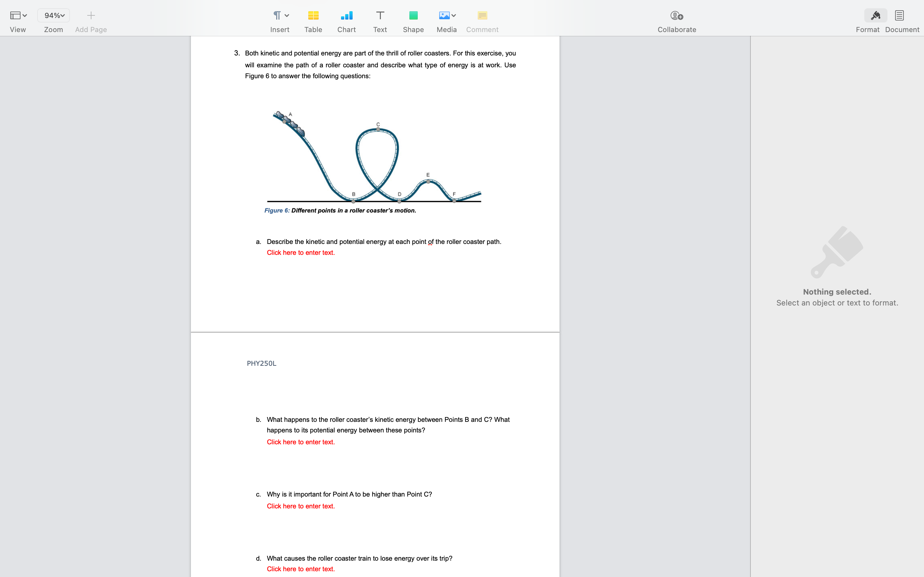Click answer placeholder under question c

click(x=301, y=506)
